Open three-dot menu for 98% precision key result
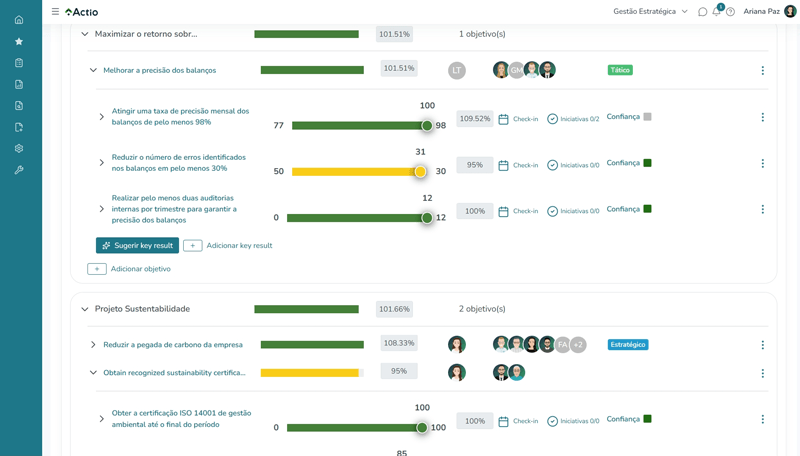This screenshot has width=800, height=456. 763,117
